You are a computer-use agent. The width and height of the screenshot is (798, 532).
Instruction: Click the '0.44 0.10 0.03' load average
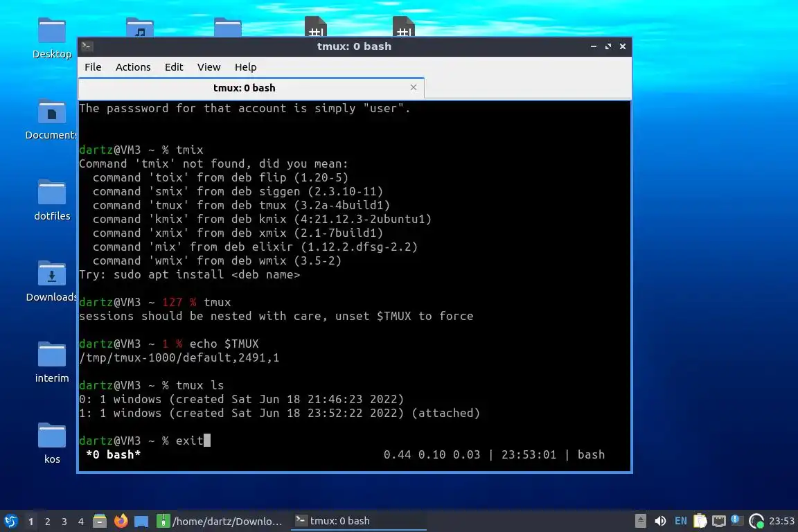[432, 454]
